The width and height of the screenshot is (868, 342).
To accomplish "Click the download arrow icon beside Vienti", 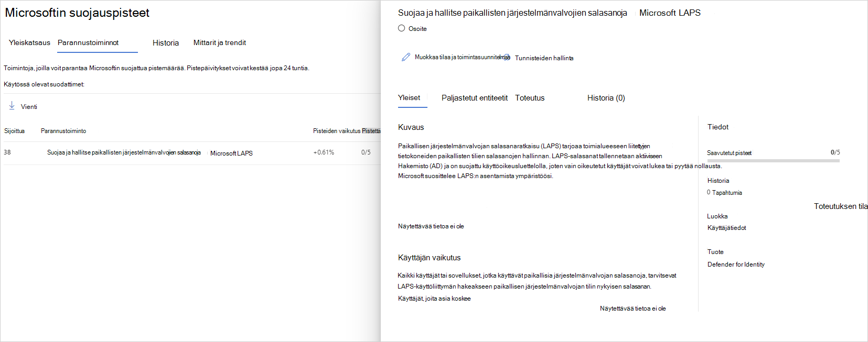I will 12,106.
